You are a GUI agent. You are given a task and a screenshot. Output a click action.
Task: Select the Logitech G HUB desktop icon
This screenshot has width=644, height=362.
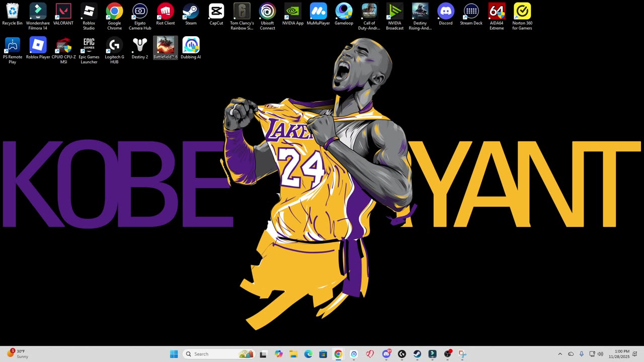pos(114,50)
